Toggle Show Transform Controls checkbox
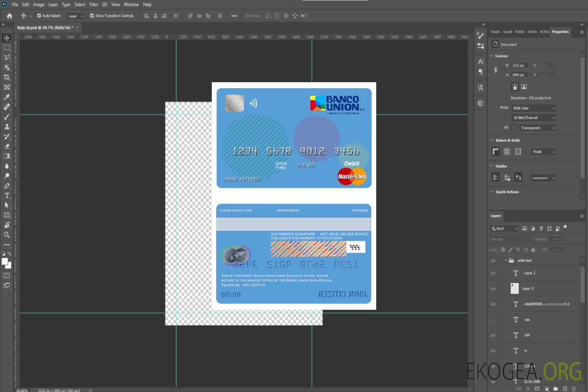 coord(92,16)
